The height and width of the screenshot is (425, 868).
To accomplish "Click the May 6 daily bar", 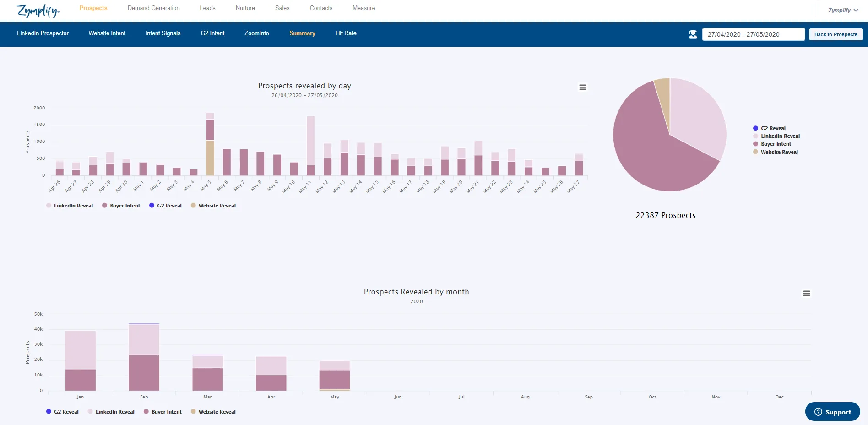I will 227,162.
